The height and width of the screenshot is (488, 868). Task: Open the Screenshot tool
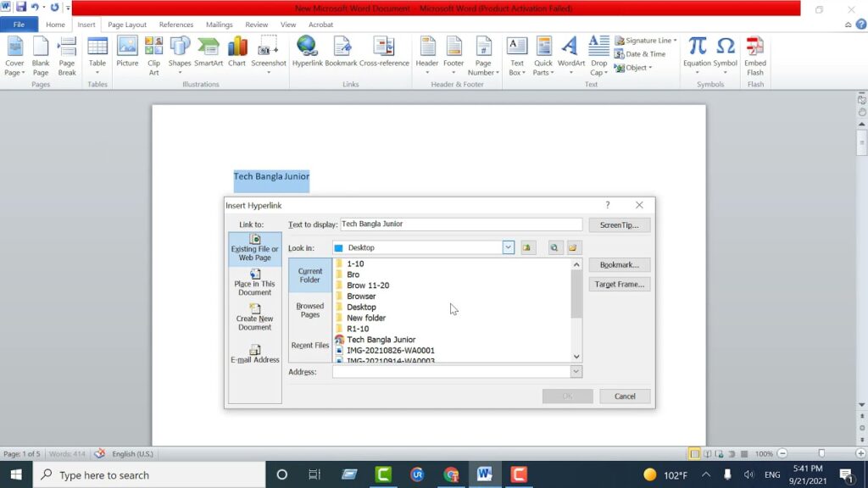pos(269,56)
